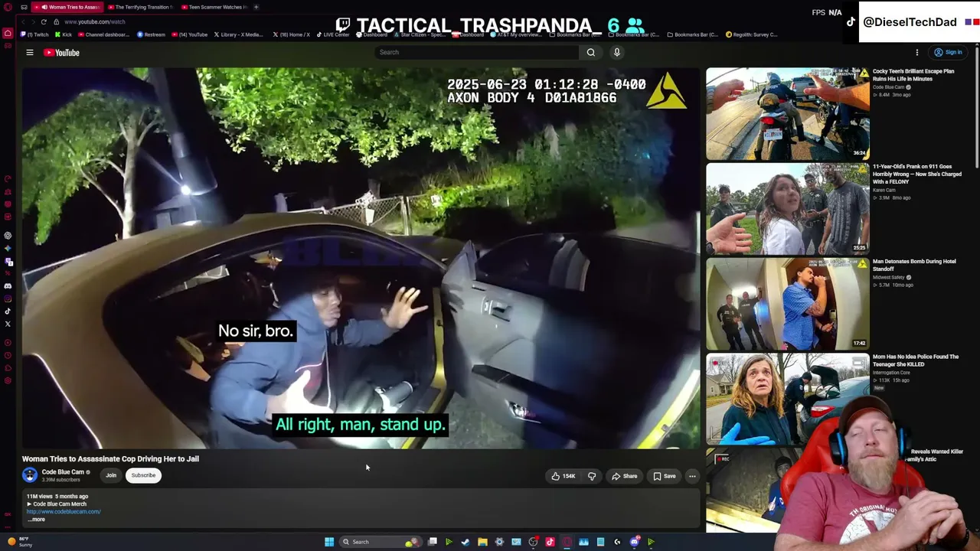980x551 pixels.
Task: Open File Explorer from the taskbar
Action: pyautogui.click(x=482, y=542)
